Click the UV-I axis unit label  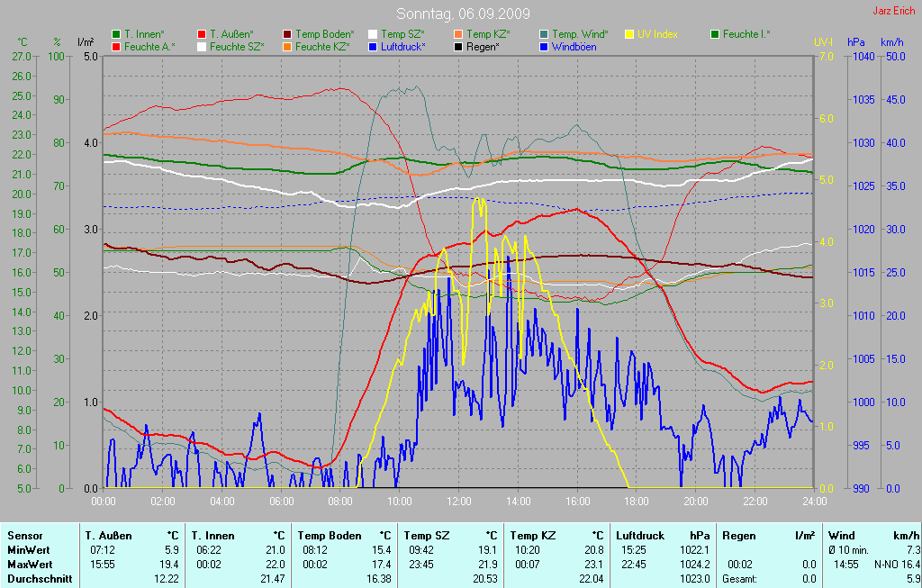pos(824,42)
